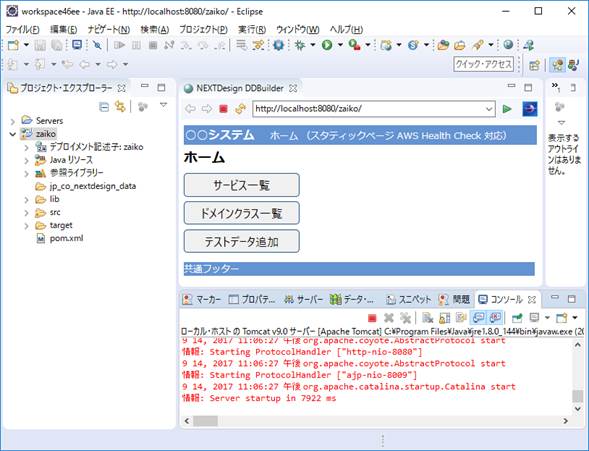Close the Project Explorer view tab
This screenshot has height=451, width=589.
point(121,89)
